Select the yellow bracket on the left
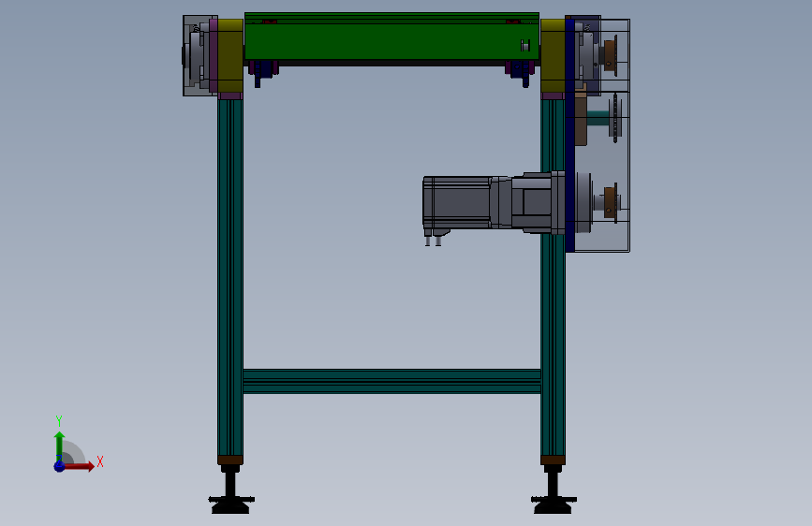The image size is (812, 526). [230, 56]
